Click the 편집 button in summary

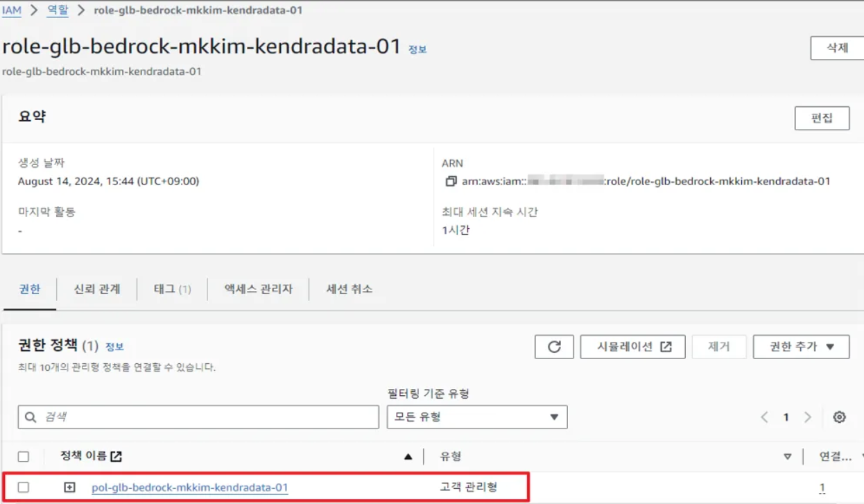[822, 118]
